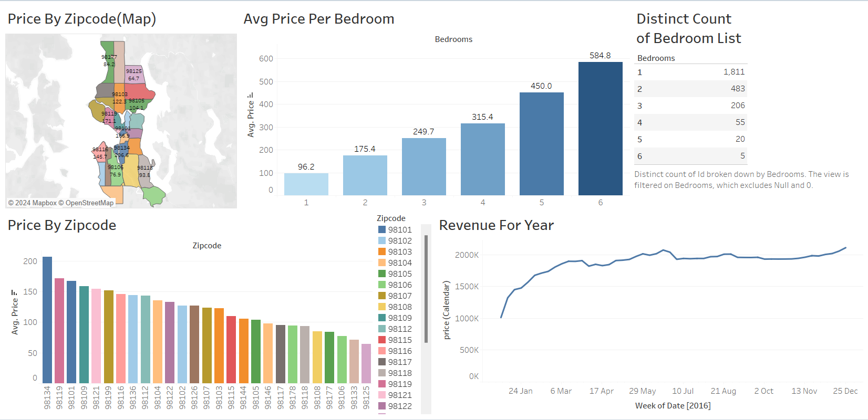Click the 98118 entry in Zipcode legend
868x420 pixels.
395,373
